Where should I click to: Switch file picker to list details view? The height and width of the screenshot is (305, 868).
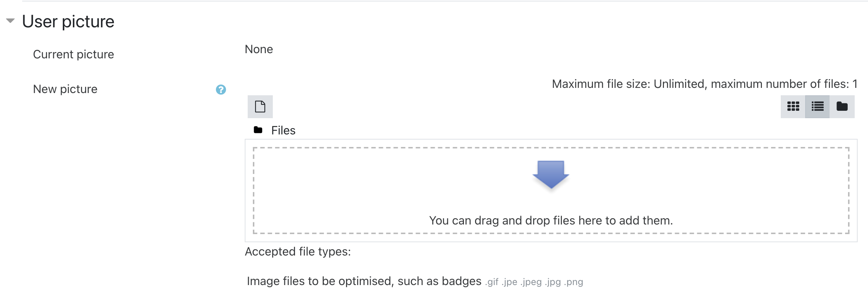tap(817, 107)
